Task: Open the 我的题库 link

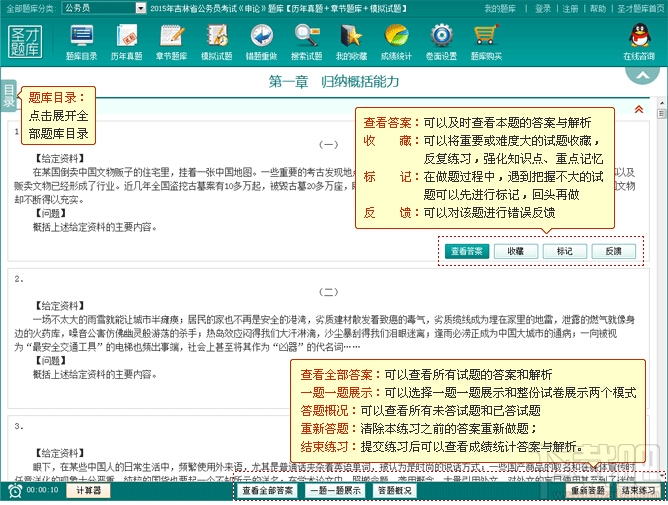Action: (x=500, y=9)
